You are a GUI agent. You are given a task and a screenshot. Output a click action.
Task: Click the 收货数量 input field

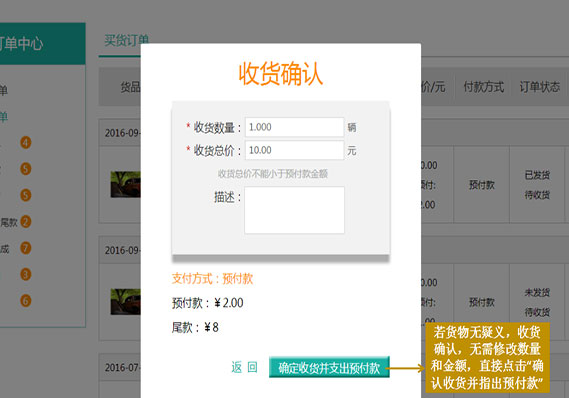pyautogui.click(x=294, y=127)
